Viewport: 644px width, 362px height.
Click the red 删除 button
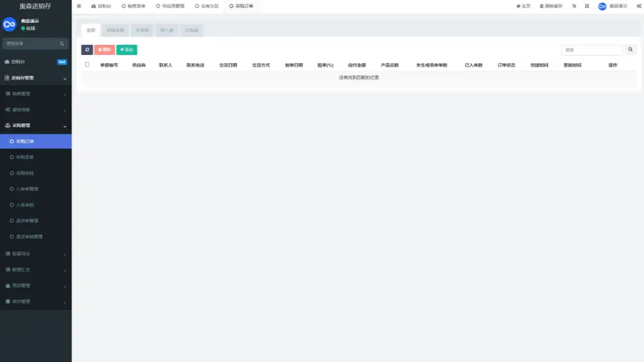(104, 50)
